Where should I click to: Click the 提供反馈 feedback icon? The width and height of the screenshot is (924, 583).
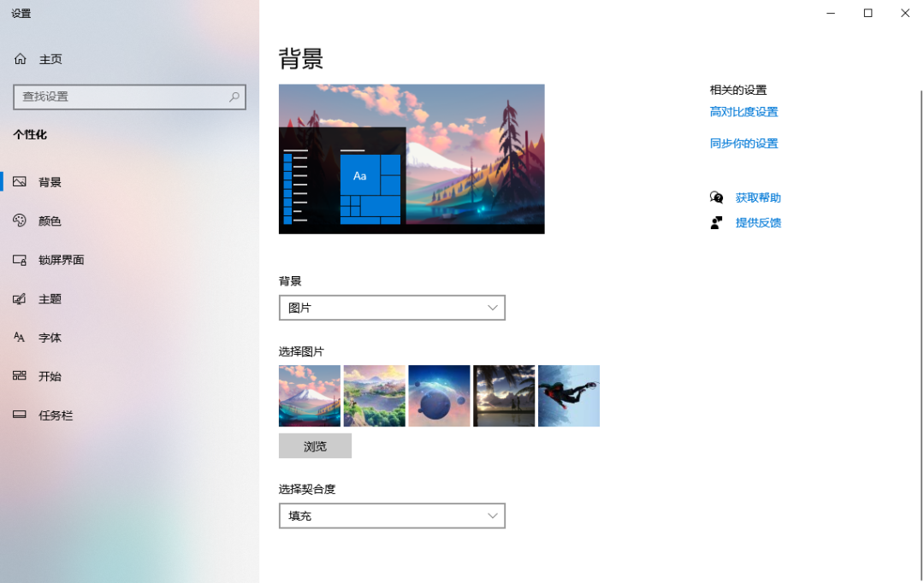point(716,222)
